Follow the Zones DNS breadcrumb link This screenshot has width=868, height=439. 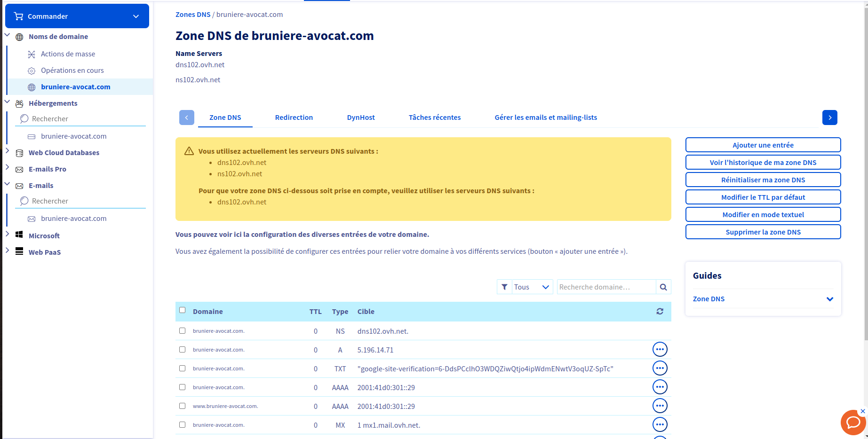pos(193,15)
